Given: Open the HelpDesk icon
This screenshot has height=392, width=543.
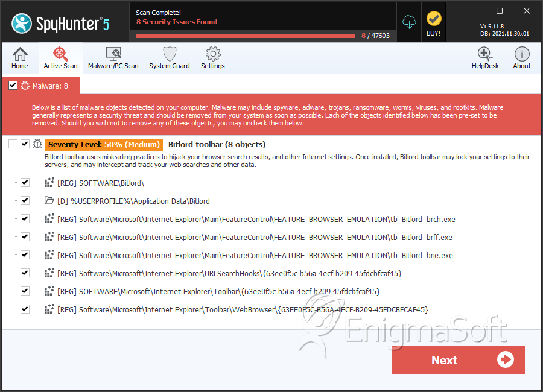Looking at the screenshot, I should 485,58.
